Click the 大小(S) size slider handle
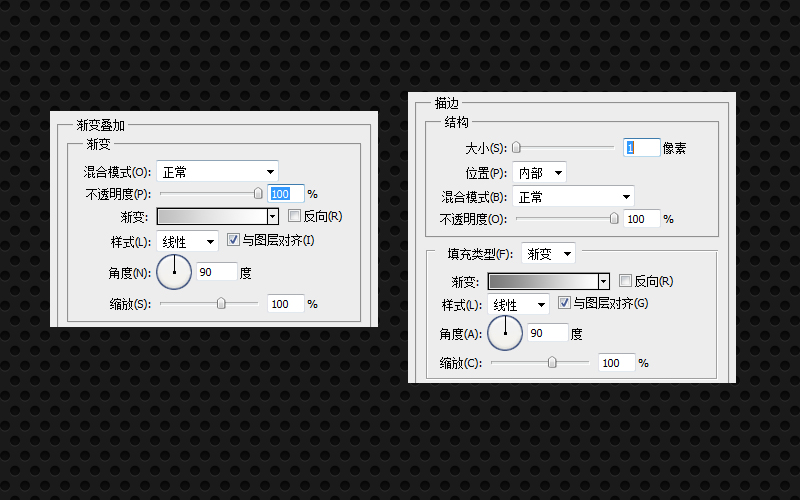This screenshot has height=500, width=800. point(516,148)
